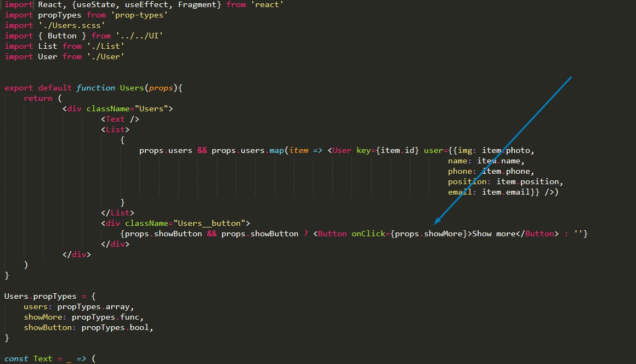This screenshot has width=636, height=364.
Task: Click key={item.id} attribute
Action: (388, 150)
